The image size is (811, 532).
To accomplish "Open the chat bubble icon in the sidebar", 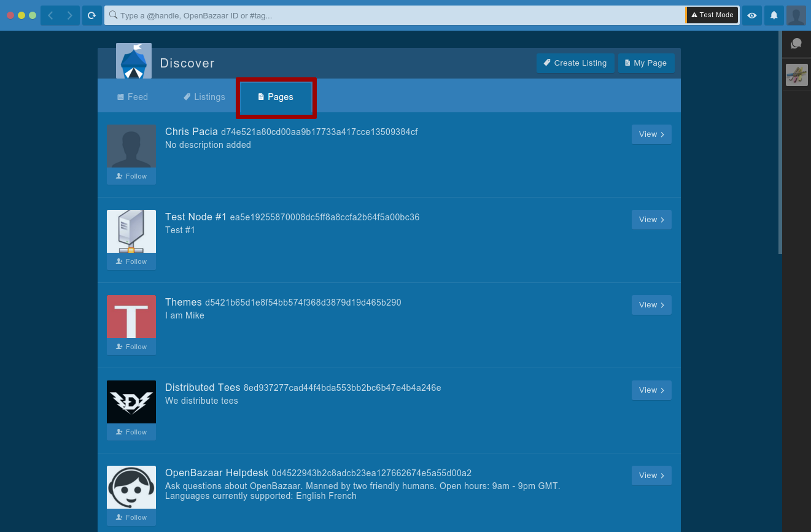I will click(x=796, y=44).
